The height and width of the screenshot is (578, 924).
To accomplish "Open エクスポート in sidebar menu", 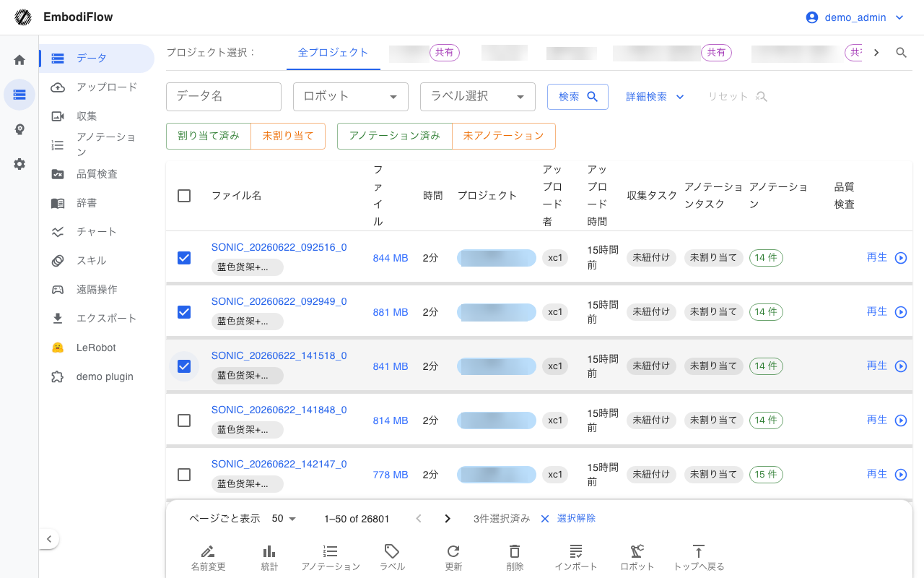I will coord(97,319).
